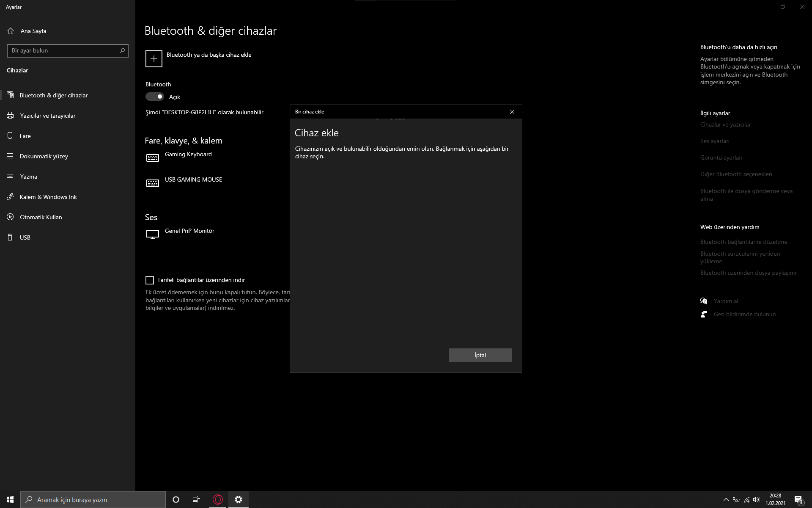The height and width of the screenshot is (508, 812).
Task: Click the search magnifier in settings box
Action: pyautogui.click(x=122, y=50)
